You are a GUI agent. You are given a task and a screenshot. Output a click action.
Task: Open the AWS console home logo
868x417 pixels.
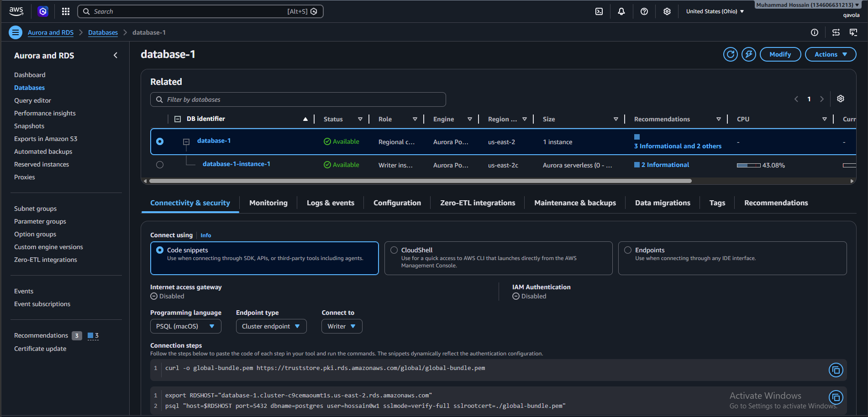click(x=16, y=11)
